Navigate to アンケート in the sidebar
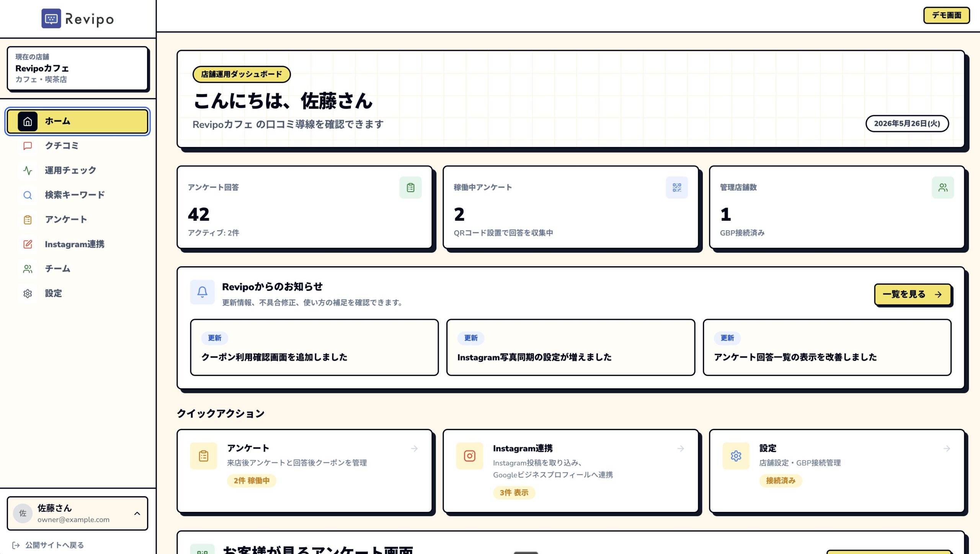The image size is (980, 554). [78, 220]
